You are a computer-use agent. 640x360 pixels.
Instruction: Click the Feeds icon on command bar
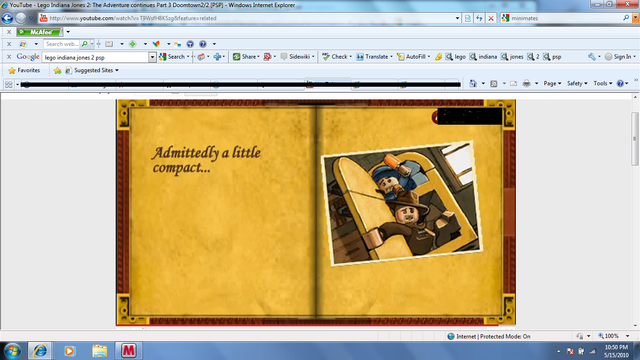[x=494, y=83]
